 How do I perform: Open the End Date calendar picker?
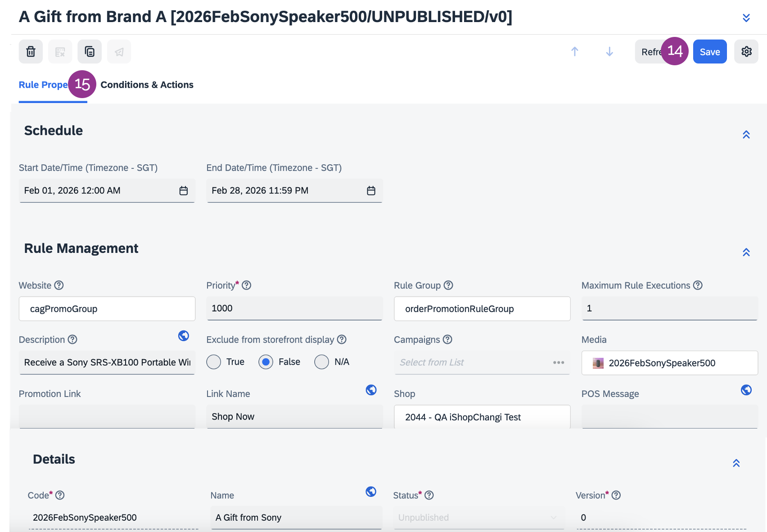371,191
